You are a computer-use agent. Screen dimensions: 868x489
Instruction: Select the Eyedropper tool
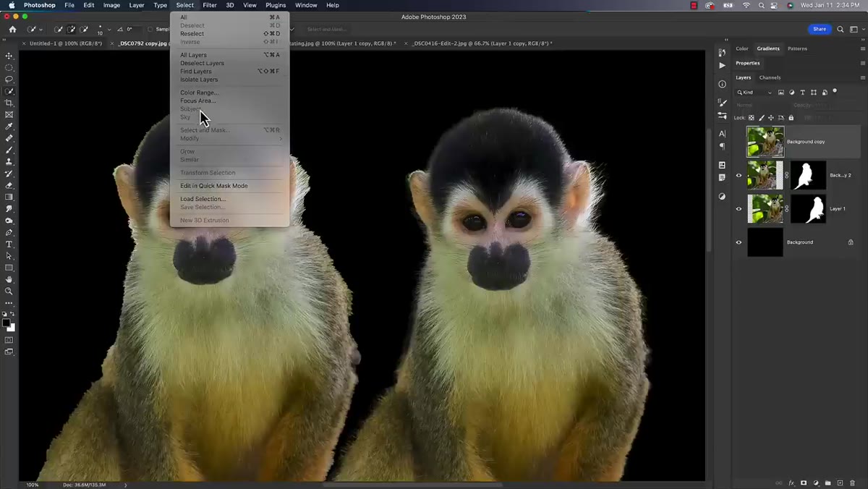coord(9,127)
